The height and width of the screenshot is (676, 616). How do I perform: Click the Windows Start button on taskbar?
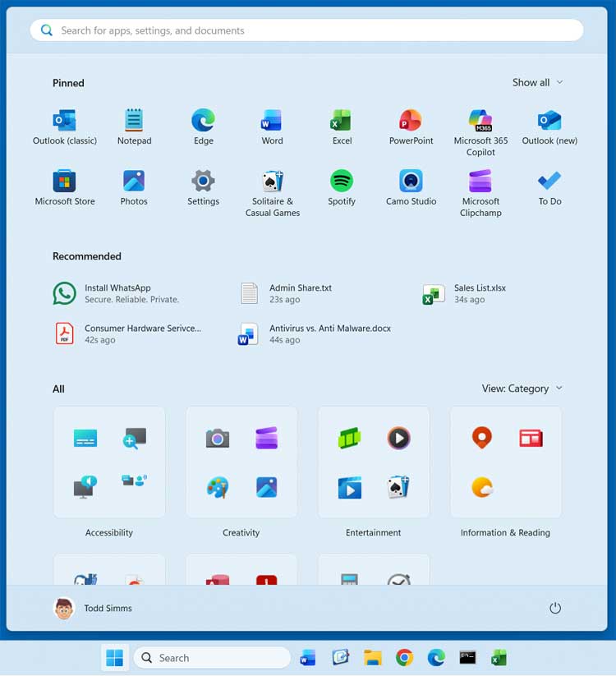click(115, 658)
